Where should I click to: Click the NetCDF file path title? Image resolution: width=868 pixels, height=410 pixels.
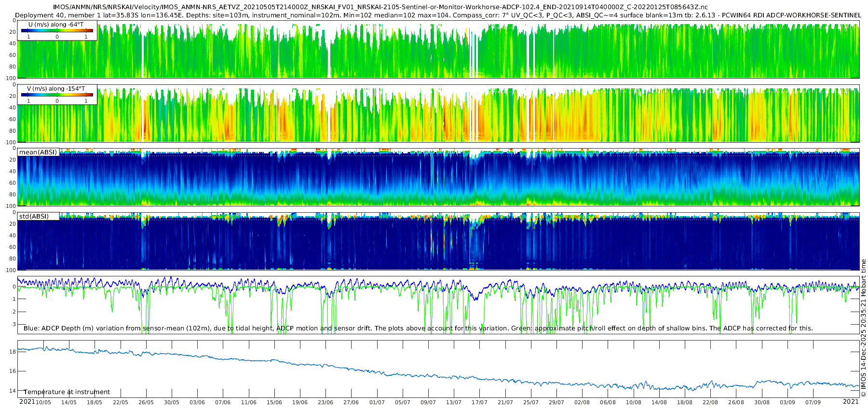pos(380,7)
